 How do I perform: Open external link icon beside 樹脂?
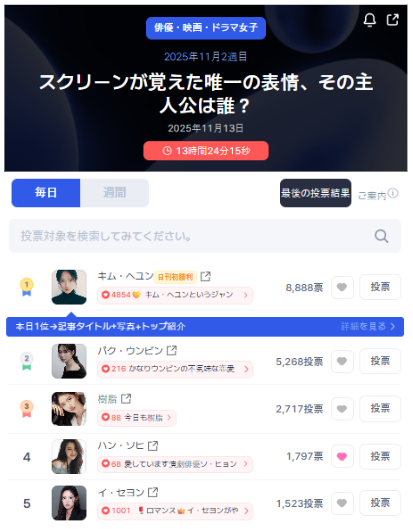126,399
